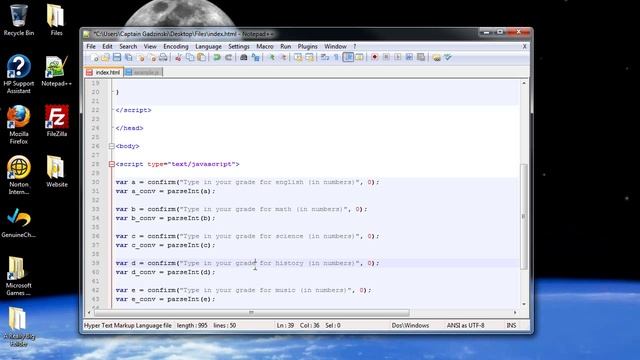The width and height of the screenshot is (640, 360).
Task: Collapse the script tag fold marker
Action: 111,164
